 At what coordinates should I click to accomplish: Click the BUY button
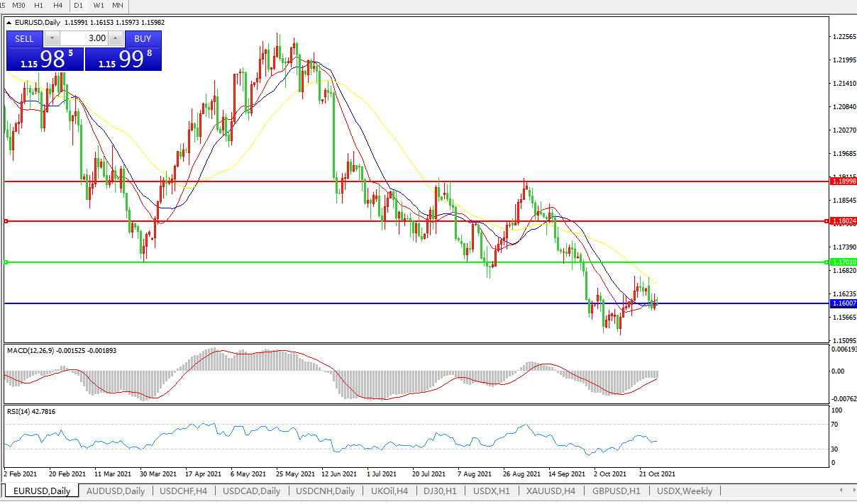pos(143,38)
